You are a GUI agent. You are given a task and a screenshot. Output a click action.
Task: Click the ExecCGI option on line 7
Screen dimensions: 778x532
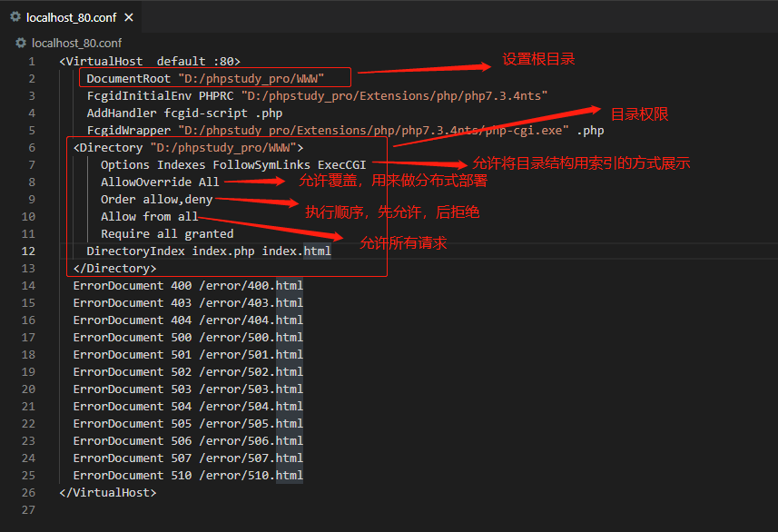pos(341,164)
